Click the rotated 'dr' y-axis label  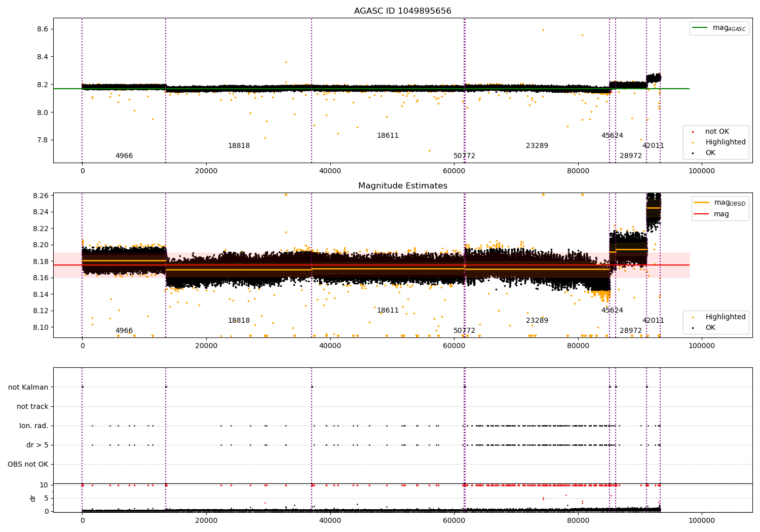pyautogui.click(x=33, y=498)
